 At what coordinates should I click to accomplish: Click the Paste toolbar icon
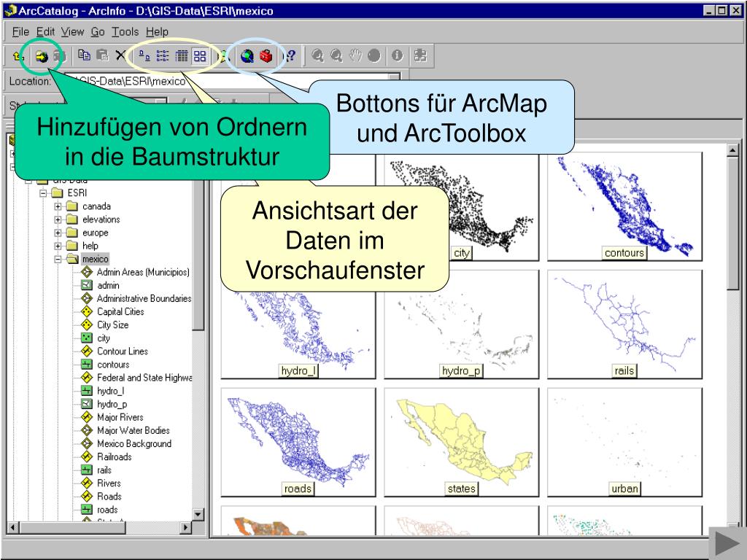coord(102,55)
